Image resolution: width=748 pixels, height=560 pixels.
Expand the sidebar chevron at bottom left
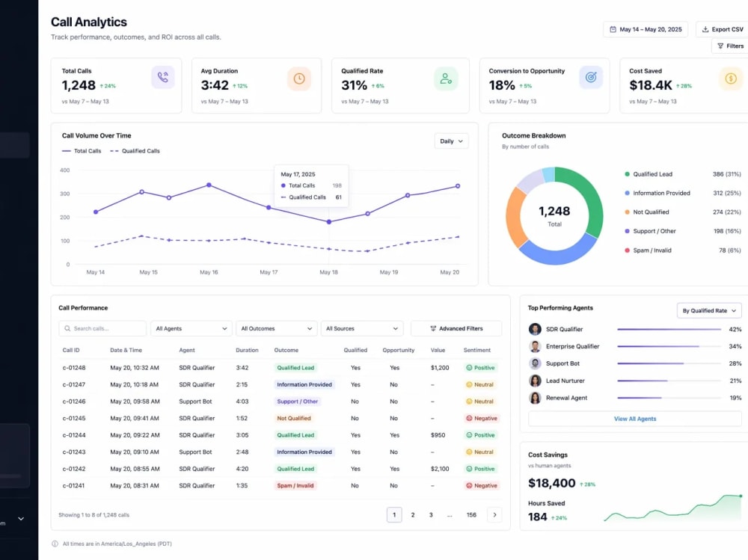pos(21,518)
